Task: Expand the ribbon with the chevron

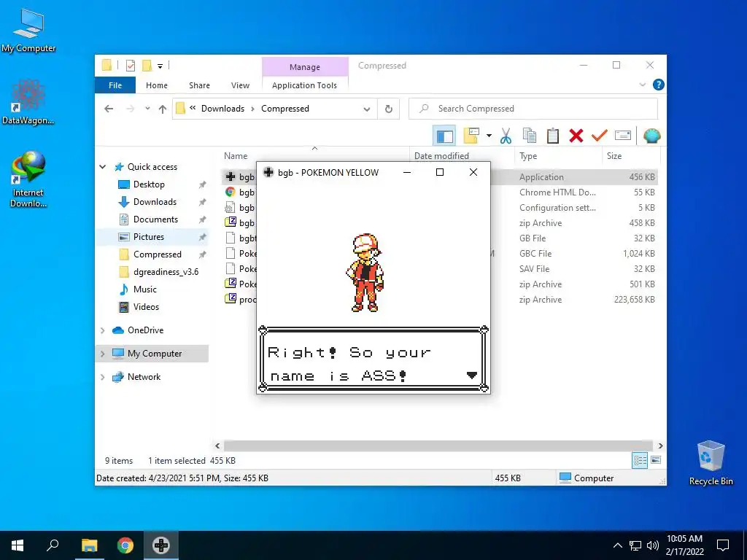Action: 642,85
